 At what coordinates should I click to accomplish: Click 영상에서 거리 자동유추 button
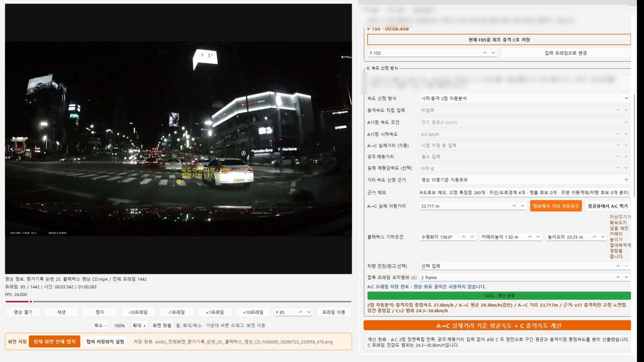click(556, 206)
